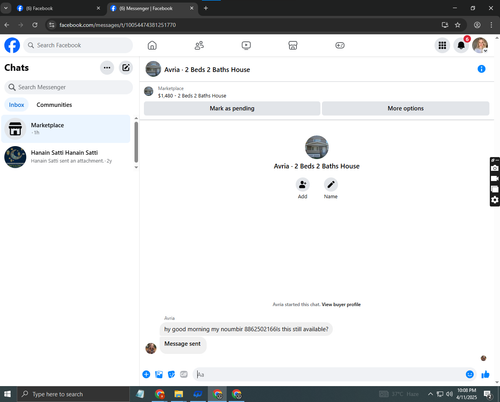Switch to the Inbox tab

click(16, 105)
